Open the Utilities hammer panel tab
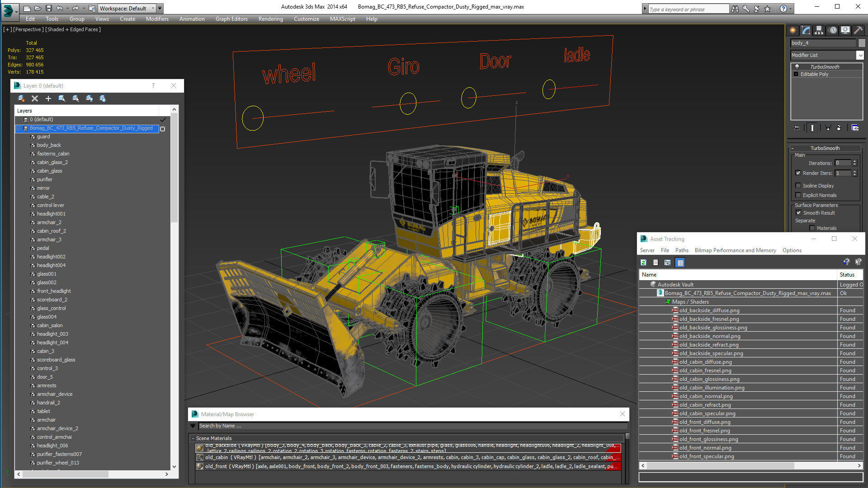Screen dimensions: 868x488 858,30
